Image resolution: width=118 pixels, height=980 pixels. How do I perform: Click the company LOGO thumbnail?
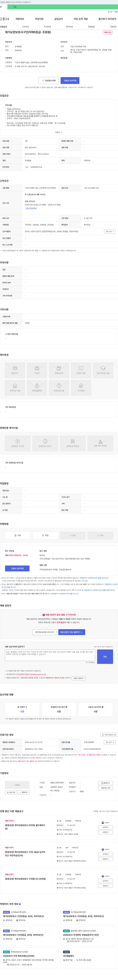[17, 785]
